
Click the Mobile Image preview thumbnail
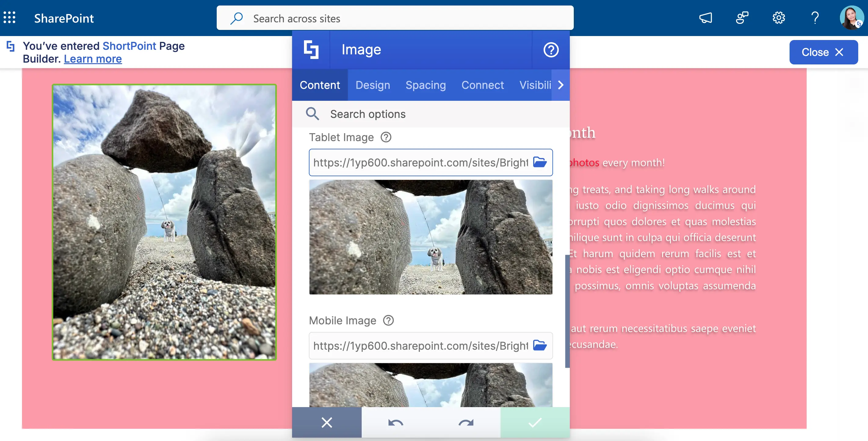pos(431,385)
